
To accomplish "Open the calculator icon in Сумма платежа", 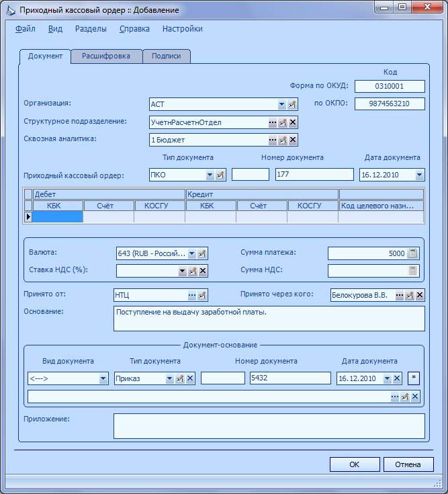I will [x=413, y=253].
